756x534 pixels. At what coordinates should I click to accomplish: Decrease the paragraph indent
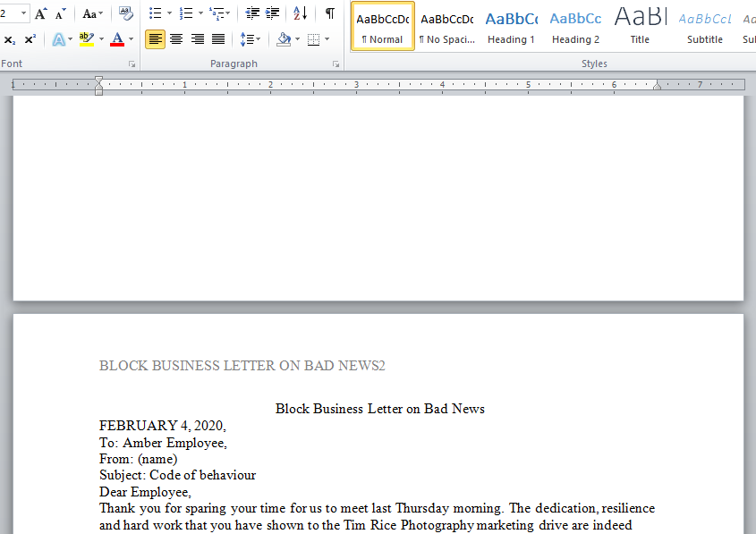click(252, 13)
